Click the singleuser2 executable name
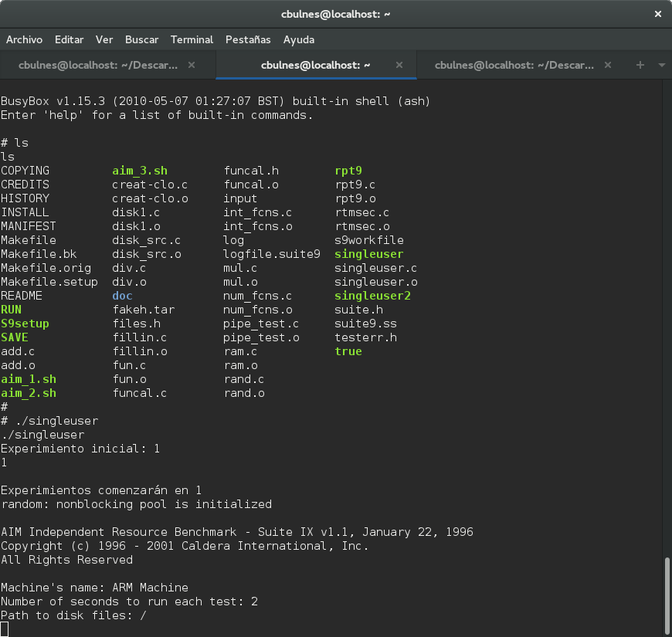Image resolution: width=672 pixels, height=637 pixels. [372, 296]
